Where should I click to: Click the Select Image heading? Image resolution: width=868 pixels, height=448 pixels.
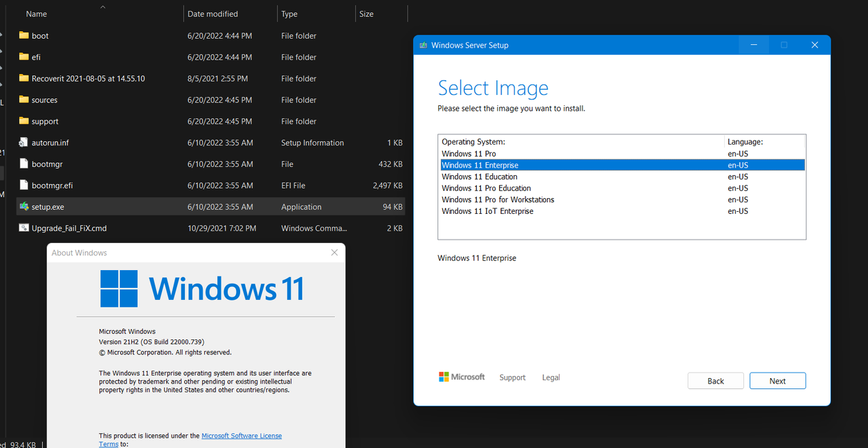click(x=493, y=88)
